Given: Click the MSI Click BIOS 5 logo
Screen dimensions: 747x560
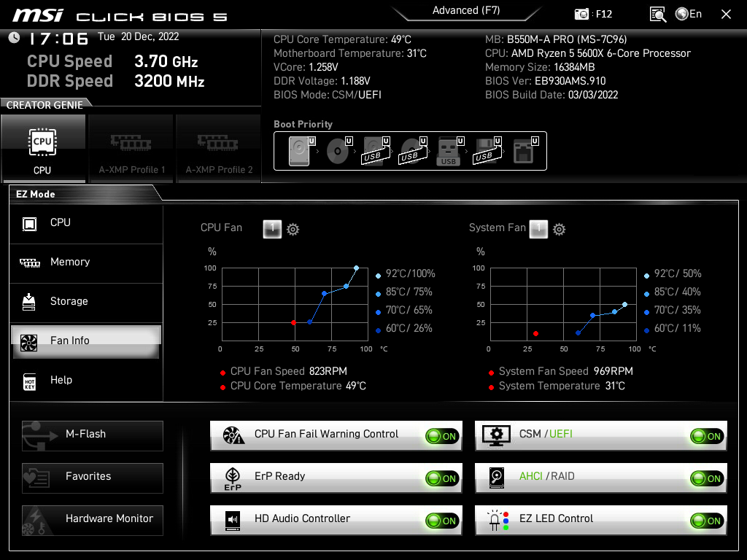Looking at the screenshot, I should tap(120, 16).
